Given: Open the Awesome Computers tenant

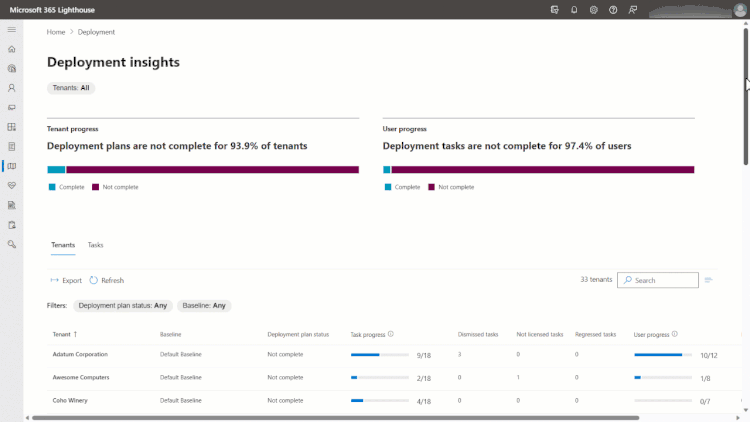Looking at the screenshot, I should coord(81,378).
